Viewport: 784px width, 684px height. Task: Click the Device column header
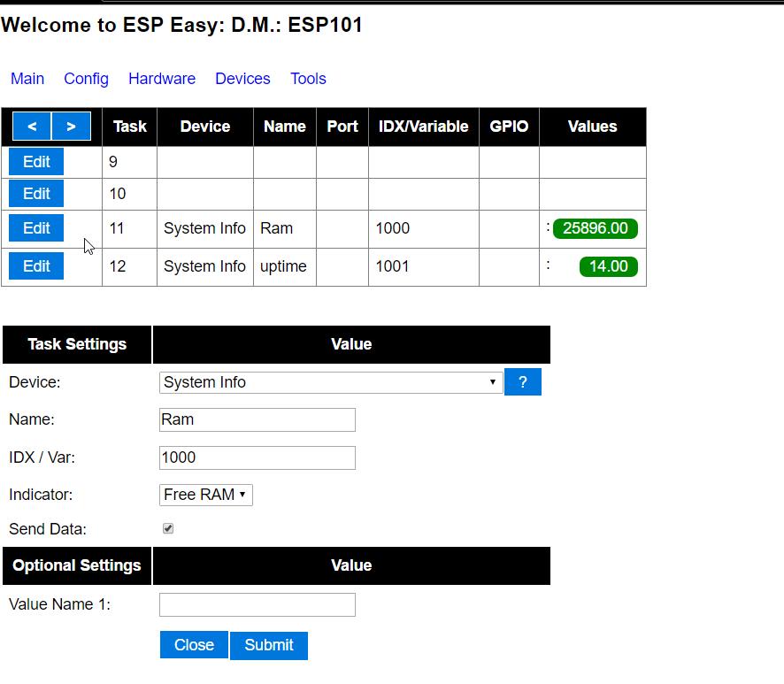tap(205, 127)
